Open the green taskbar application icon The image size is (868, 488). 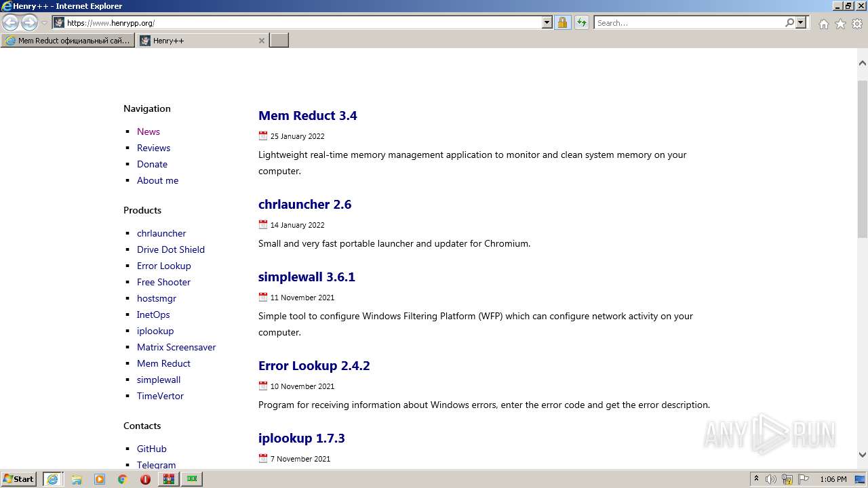pos(192,479)
